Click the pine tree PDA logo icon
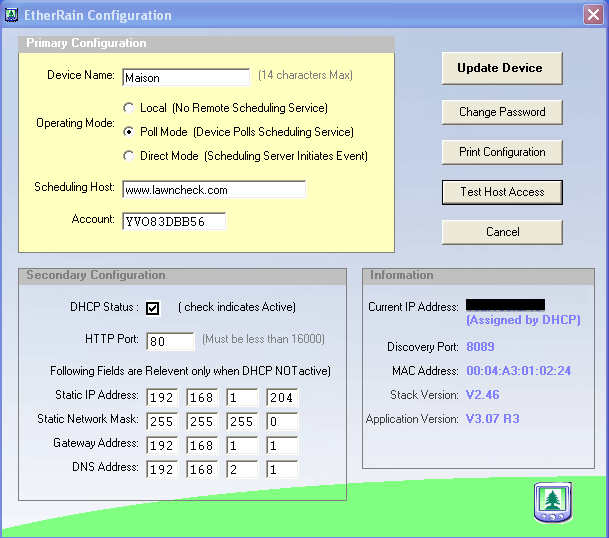The height and width of the screenshot is (538, 609). pos(553,503)
